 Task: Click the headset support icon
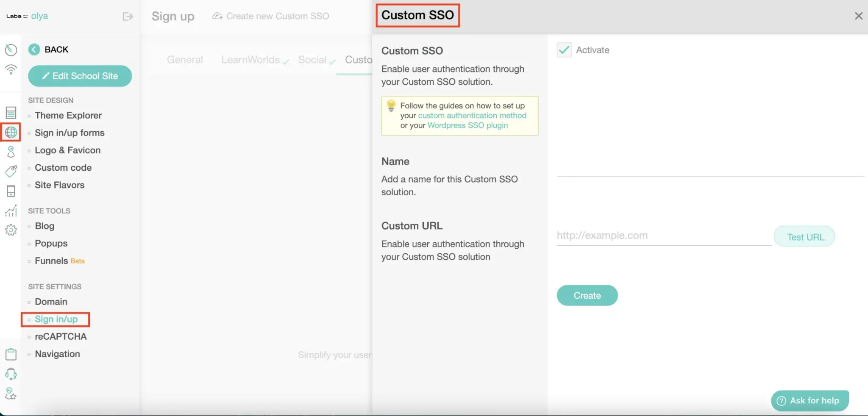(x=11, y=374)
